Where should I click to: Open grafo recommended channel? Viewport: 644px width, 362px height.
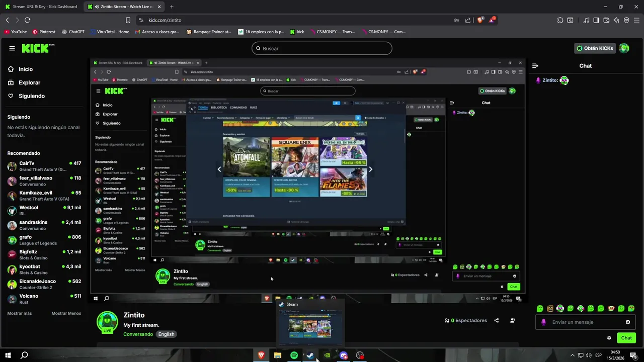(x=44, y=240)
